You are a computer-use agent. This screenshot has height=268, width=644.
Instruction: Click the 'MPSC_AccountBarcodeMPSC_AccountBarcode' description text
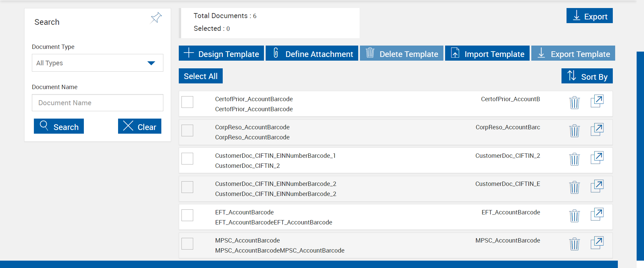280,251
